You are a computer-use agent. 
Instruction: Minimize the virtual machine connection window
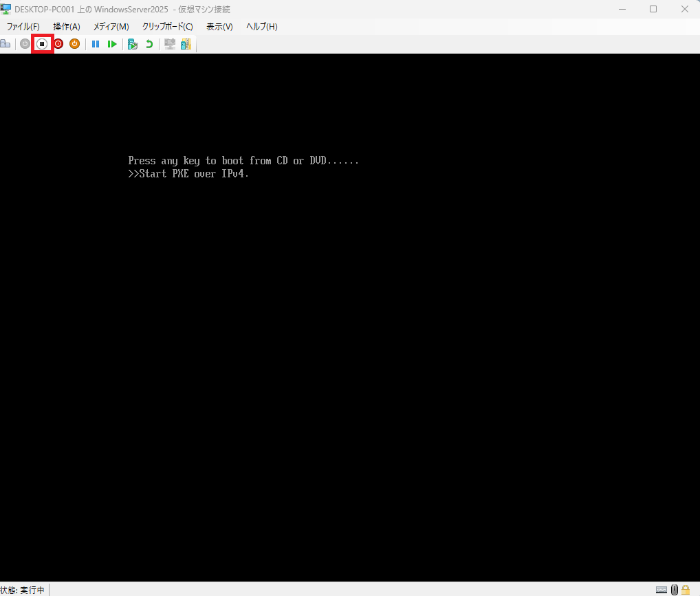point(622,9)
